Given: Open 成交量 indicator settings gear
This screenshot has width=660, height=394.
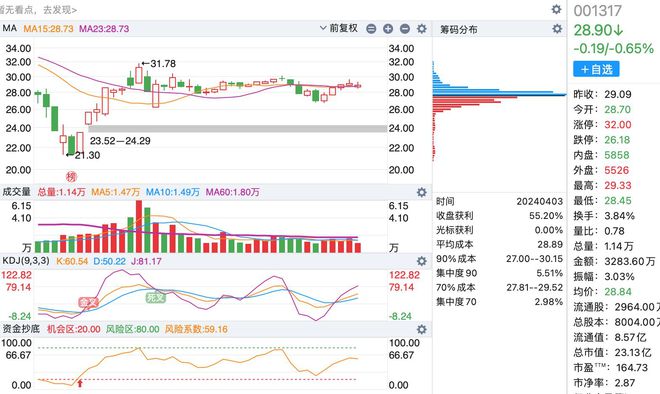Looking at the screenshot, I should click(x=421, y=192).
